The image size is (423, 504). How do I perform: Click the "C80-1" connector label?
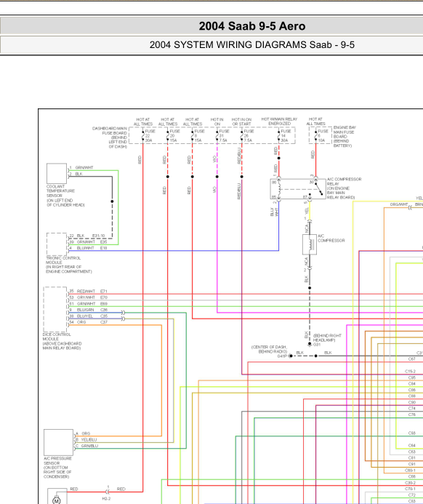410,471
